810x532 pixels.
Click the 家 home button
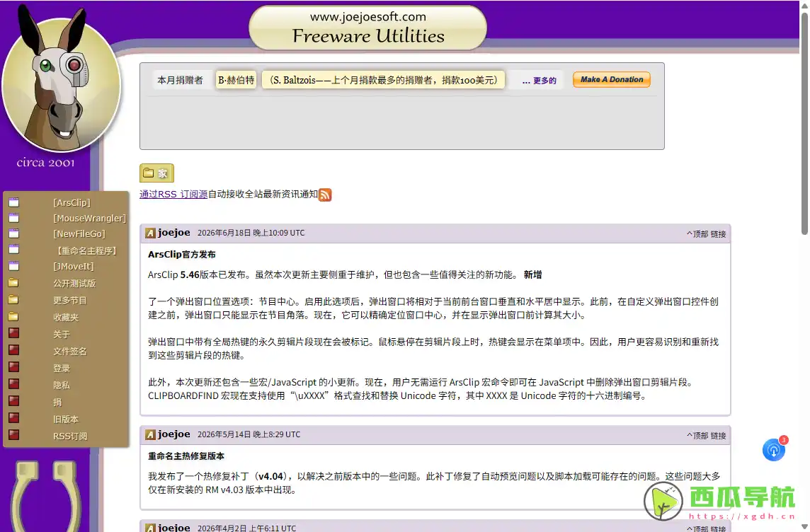(156, 173)
